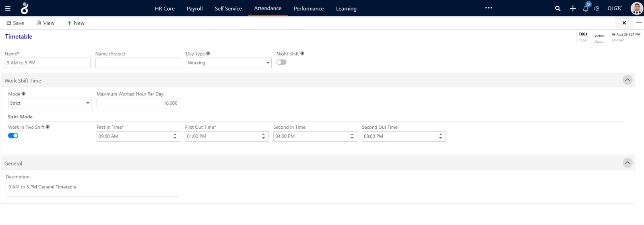This screenshot has width=644, height=225.
Task: Click the company logo icon
Action: coord(25,8)
